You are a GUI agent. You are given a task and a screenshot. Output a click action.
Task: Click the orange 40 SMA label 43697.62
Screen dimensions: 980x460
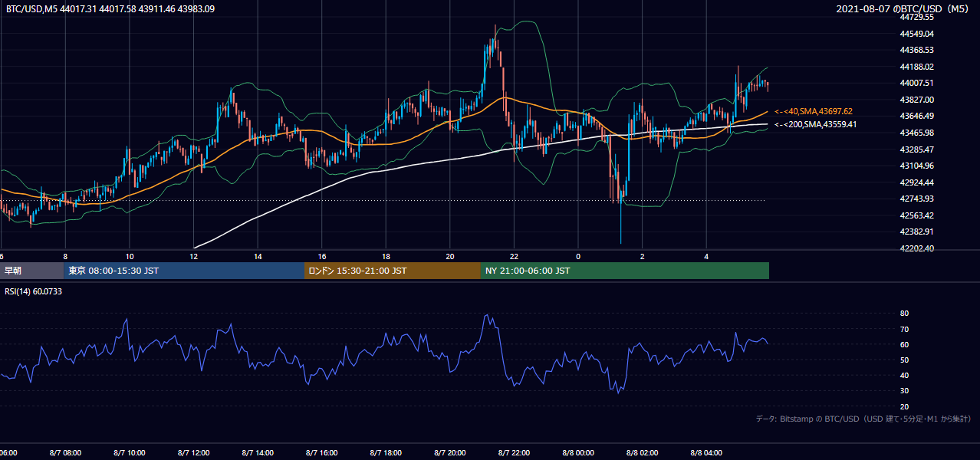point(814,111)
